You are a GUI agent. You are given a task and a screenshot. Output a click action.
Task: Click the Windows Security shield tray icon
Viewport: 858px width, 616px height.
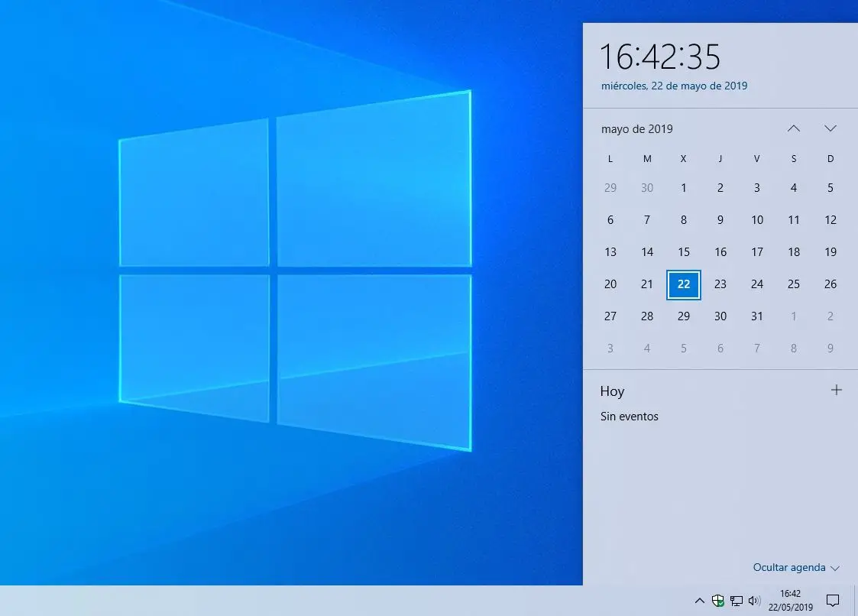(718, 601)
